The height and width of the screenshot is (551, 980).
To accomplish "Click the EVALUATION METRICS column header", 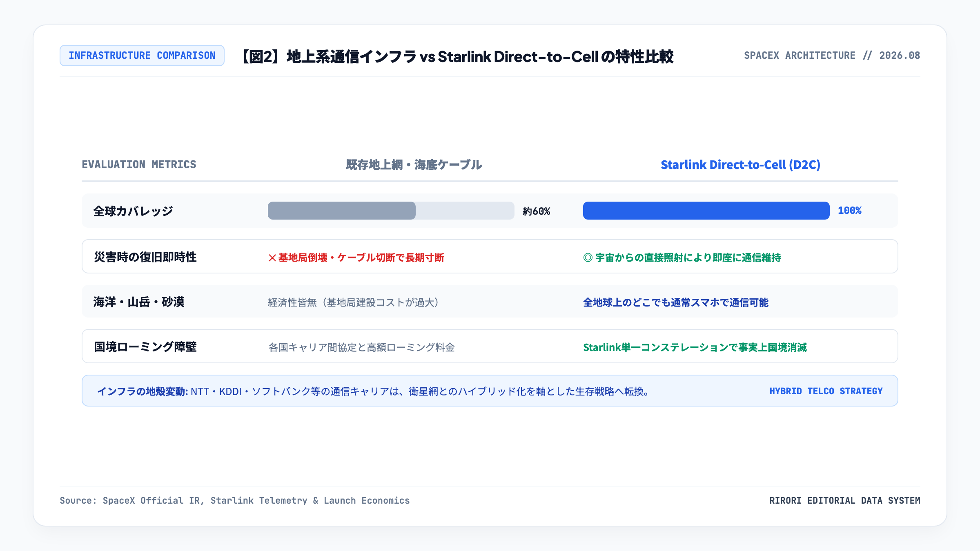I will pyautogui.click(x=139, y=164).
